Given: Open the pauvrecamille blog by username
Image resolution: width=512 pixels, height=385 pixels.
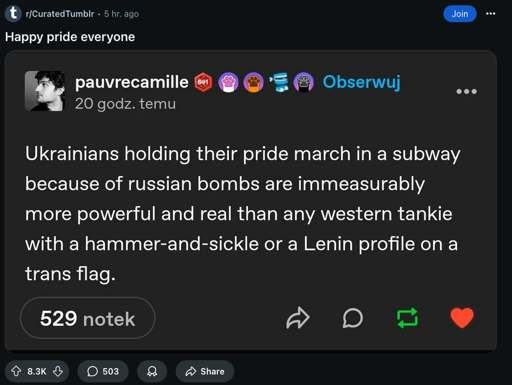Looking at the screenshot, I should [132, 82].
